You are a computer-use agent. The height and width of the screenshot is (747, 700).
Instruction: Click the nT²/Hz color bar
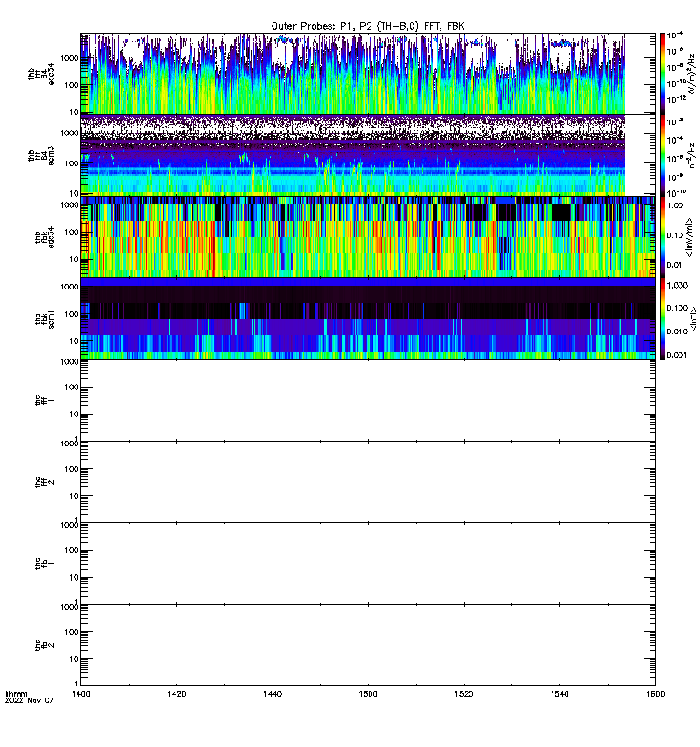(x=663, y=155)
